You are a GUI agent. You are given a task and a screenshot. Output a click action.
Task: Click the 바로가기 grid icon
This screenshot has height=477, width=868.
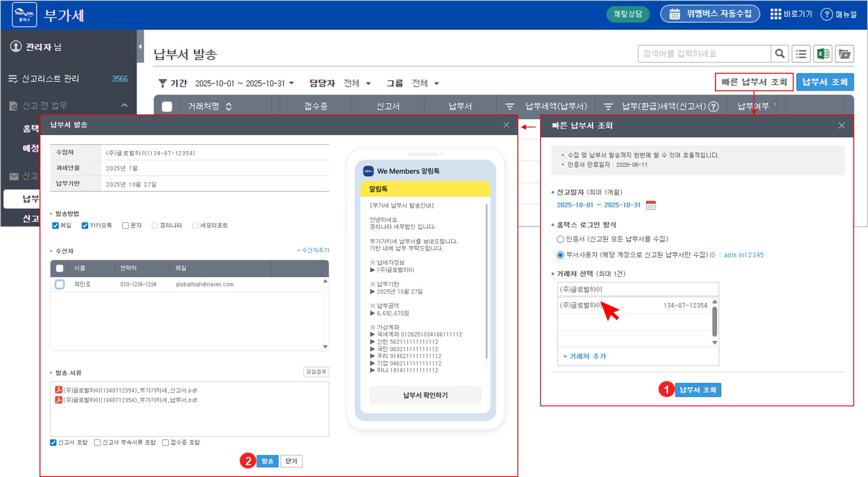coord(776,14)
